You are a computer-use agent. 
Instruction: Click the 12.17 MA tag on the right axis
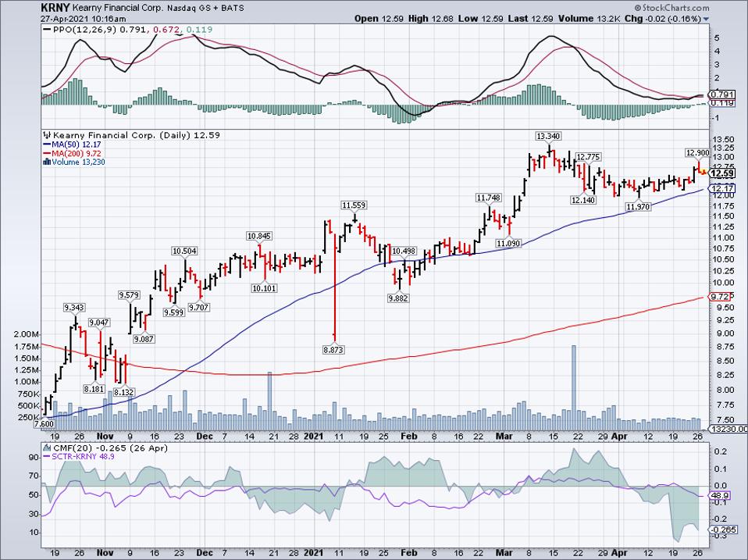(x=721, y=189)
